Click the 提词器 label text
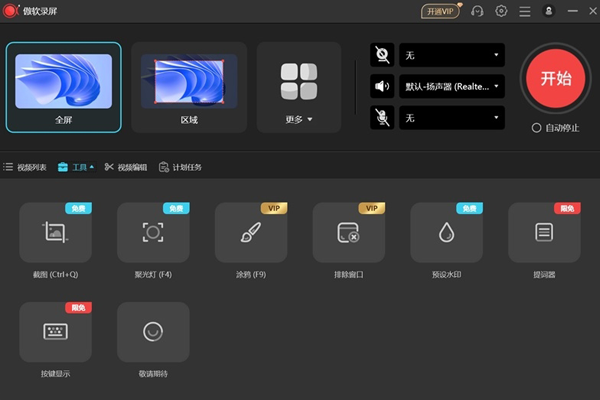Image resolution: width=600 pixels, height=400 pixels. point(544,274)
